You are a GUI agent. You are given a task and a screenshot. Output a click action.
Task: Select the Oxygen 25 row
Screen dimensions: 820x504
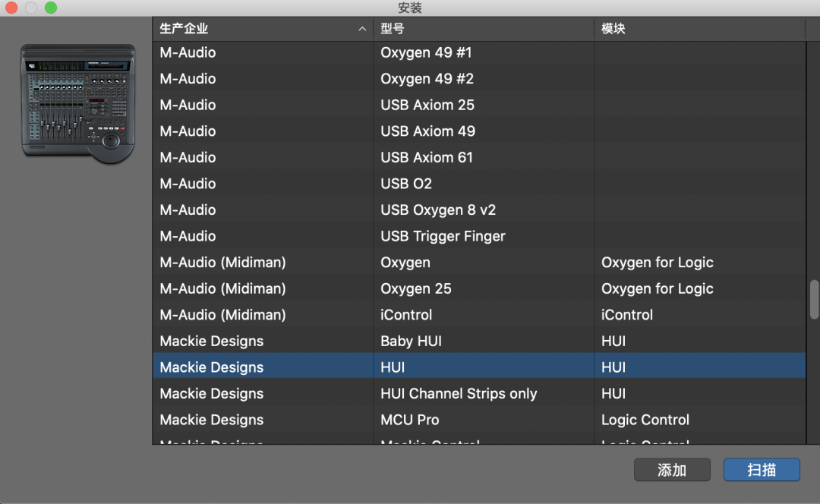click(479, 288)
